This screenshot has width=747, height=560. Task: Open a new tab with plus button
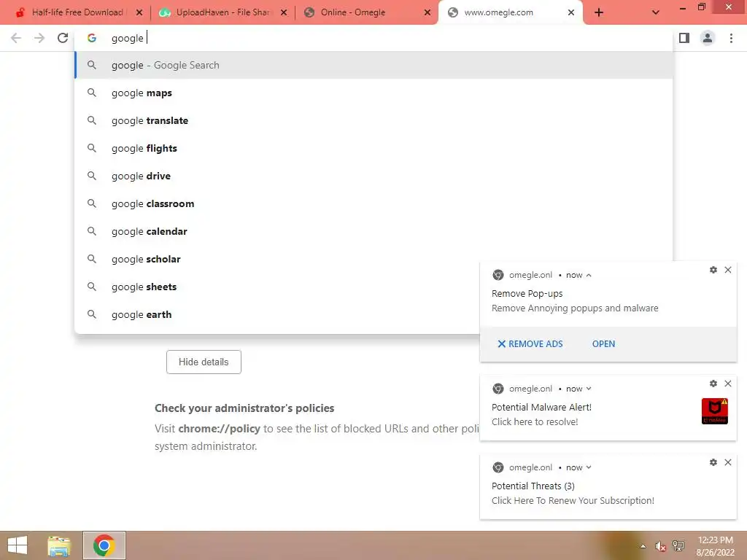click(x=599, y=13)
